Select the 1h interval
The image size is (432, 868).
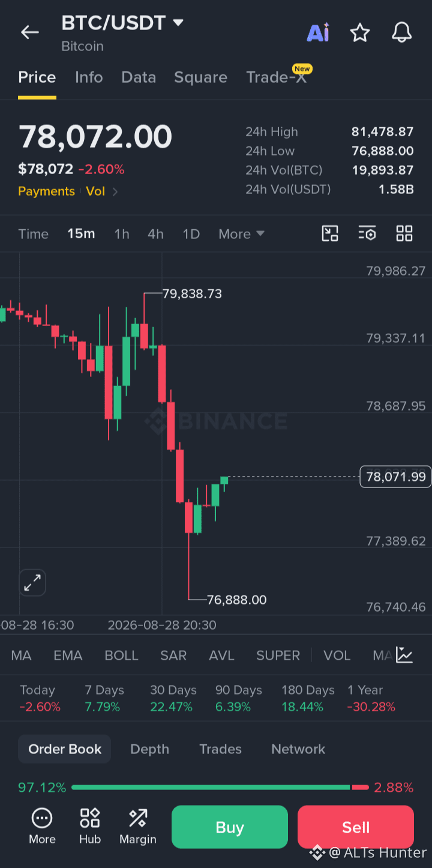(122, 234)
